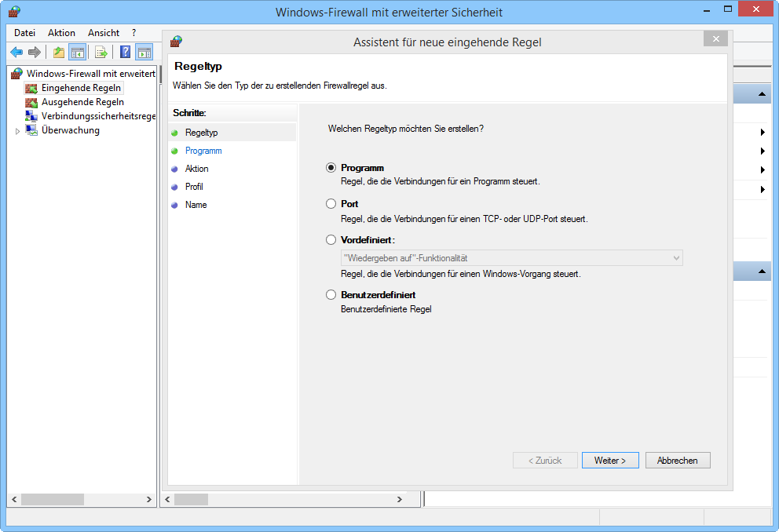The image size is (779, 532).
Task: Click the Regeltyp heading at the wizard top
Action: [x=198, y=66]
